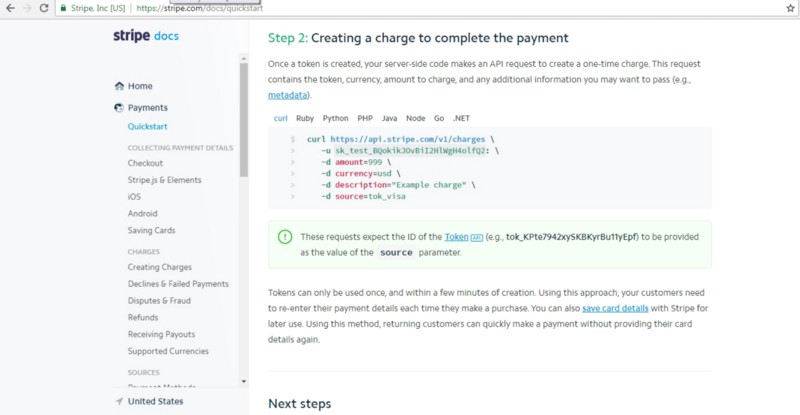Image resolution: width=800 pixels, height=415 pixels.
Task: Click the Home icon in the sidebar
Action: tap(119, 86)
